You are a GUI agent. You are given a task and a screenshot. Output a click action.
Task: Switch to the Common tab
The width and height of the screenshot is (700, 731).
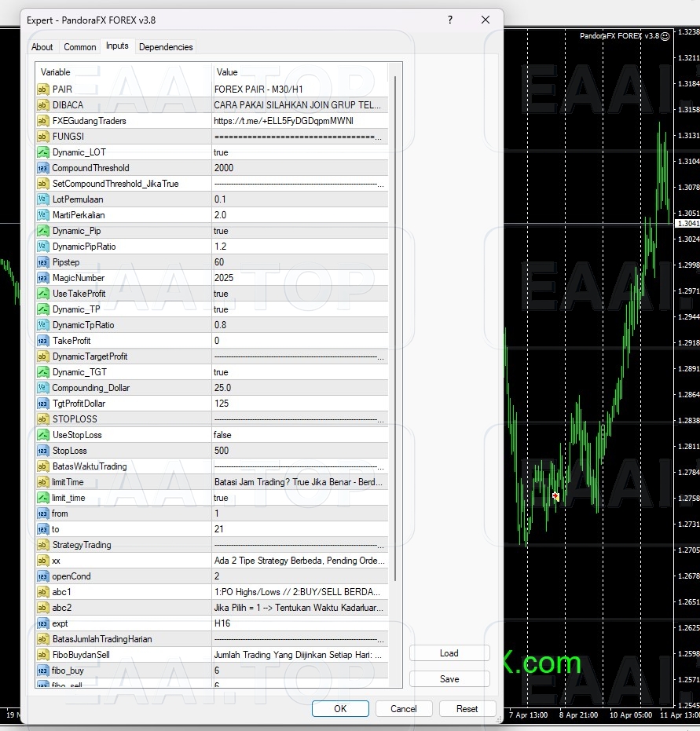[79, 46]
